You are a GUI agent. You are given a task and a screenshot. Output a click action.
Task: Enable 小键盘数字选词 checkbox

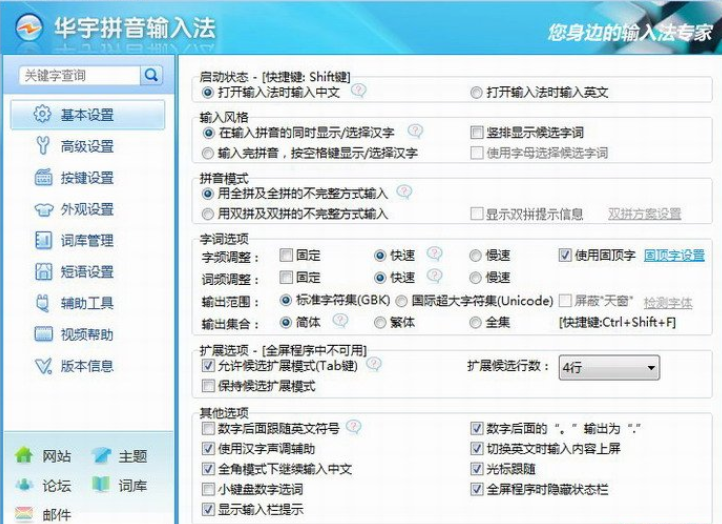tap(208, 489)
